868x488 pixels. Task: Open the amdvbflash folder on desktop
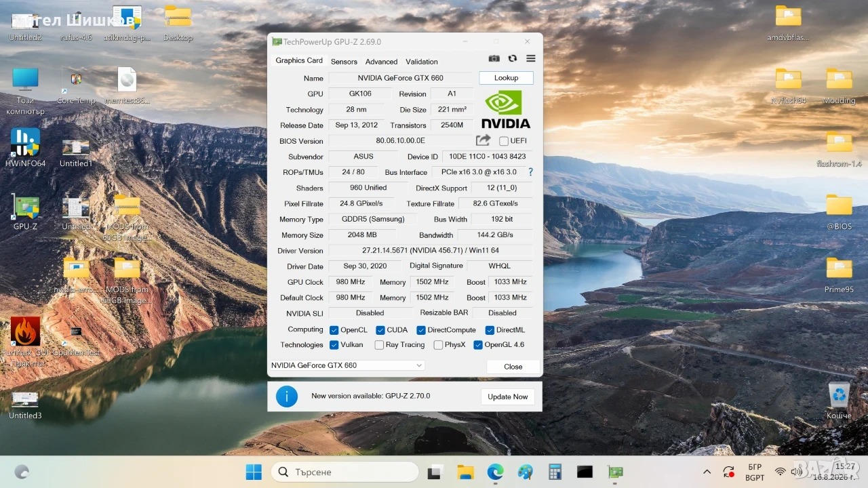[788, 22]
